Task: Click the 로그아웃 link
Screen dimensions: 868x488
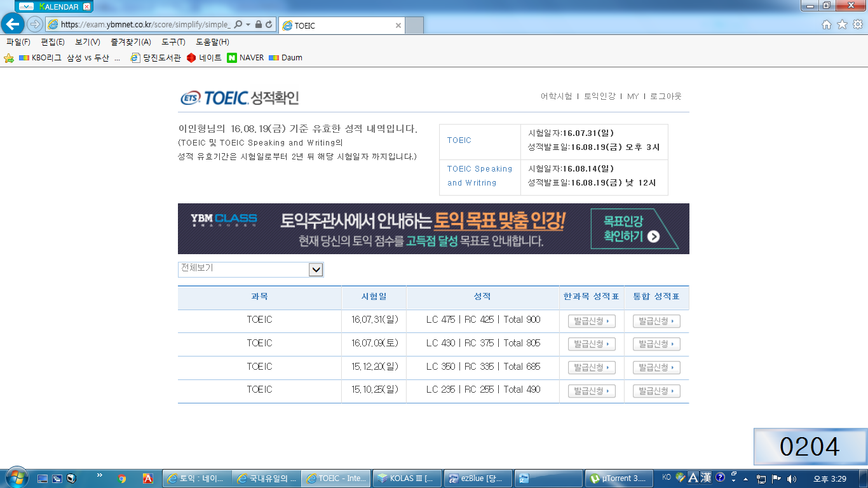Action: (x=665, y=97)
